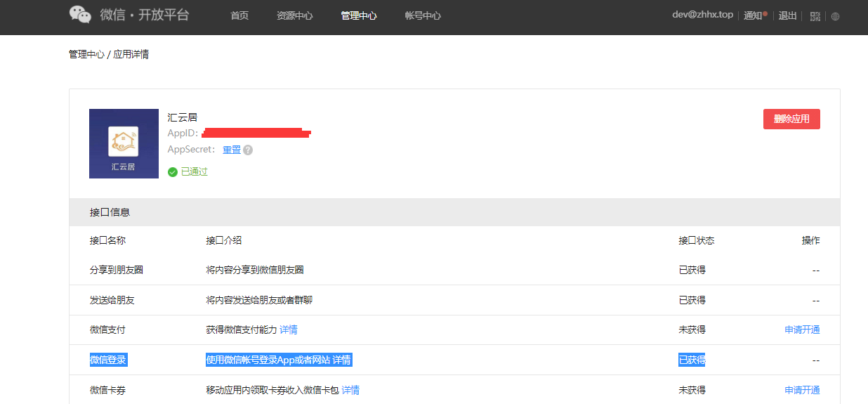Click 已获得 status in 发送给朋友 row
The image size is (868, 404).
(x=692, y=300)
